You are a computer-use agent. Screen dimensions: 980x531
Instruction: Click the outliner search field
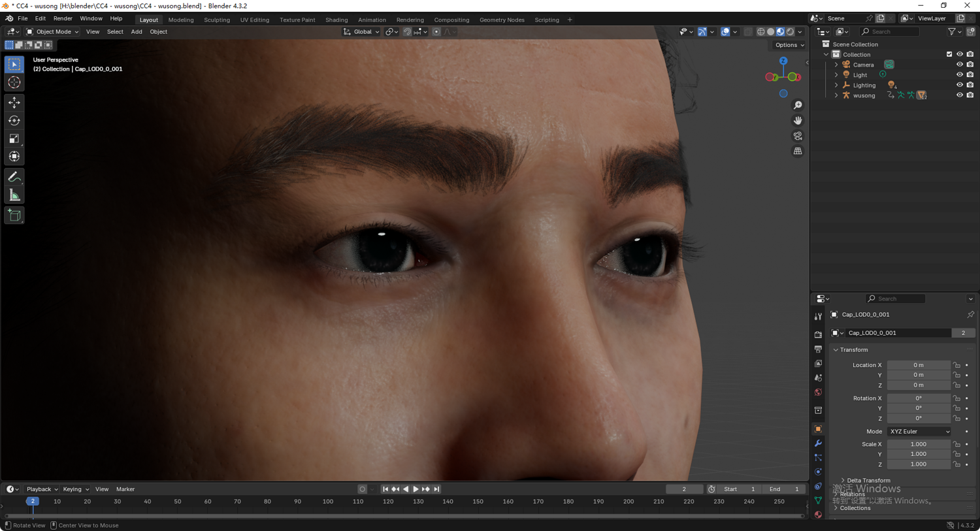[x=889, y=31]
